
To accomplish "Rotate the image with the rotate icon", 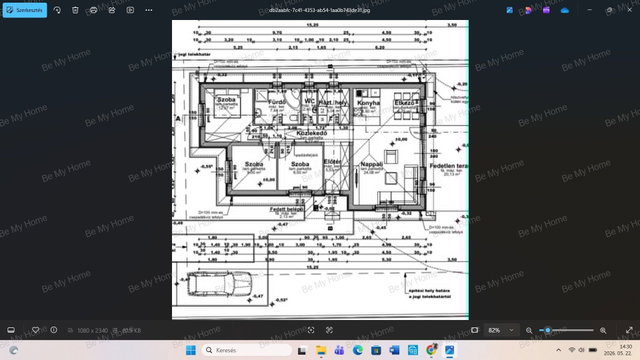I will (x=57, y=10).
